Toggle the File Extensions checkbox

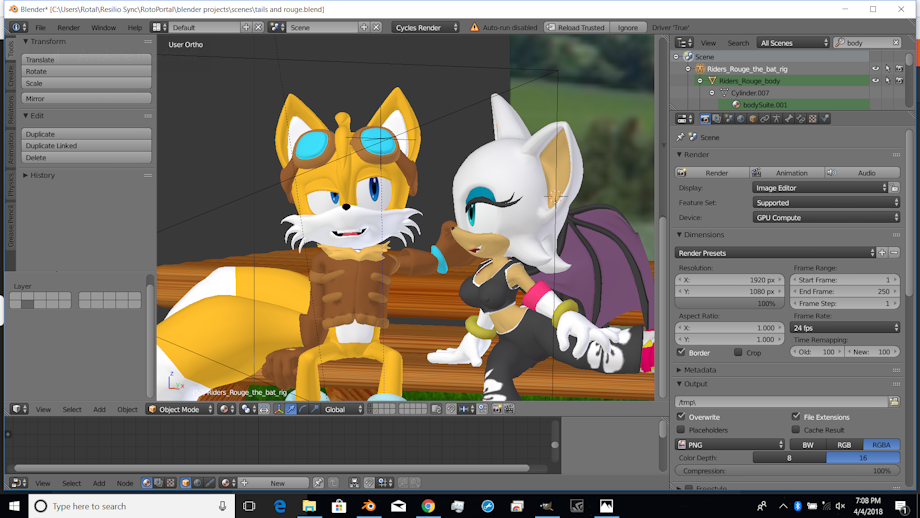coord(796,417)
